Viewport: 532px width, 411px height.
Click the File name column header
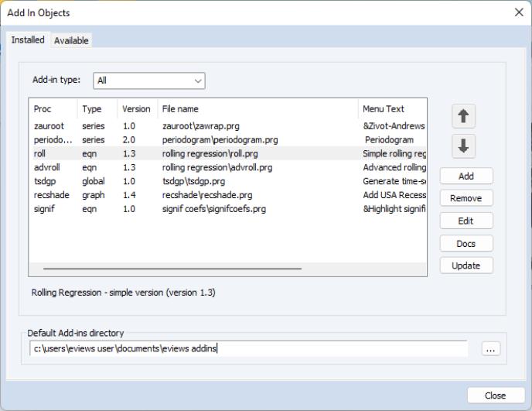180,109
